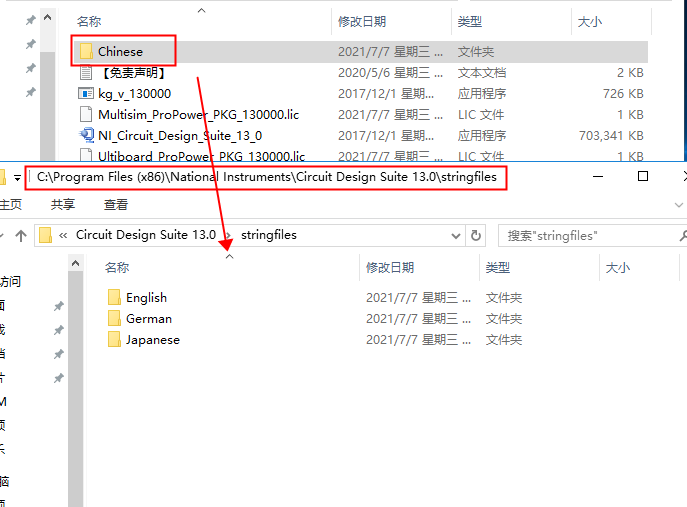Maximize the stringfiles window
Screen dimensions: 687x507
coord(643,176)
